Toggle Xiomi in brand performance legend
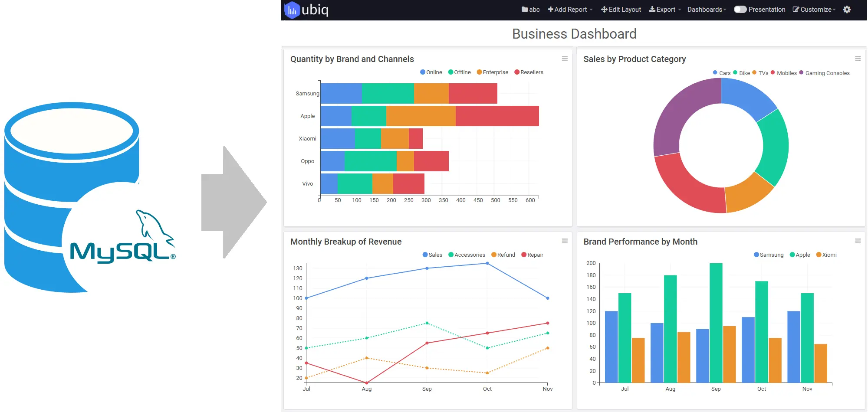The image size is (868, 412). pyautogui.click(x=826, y=255)
